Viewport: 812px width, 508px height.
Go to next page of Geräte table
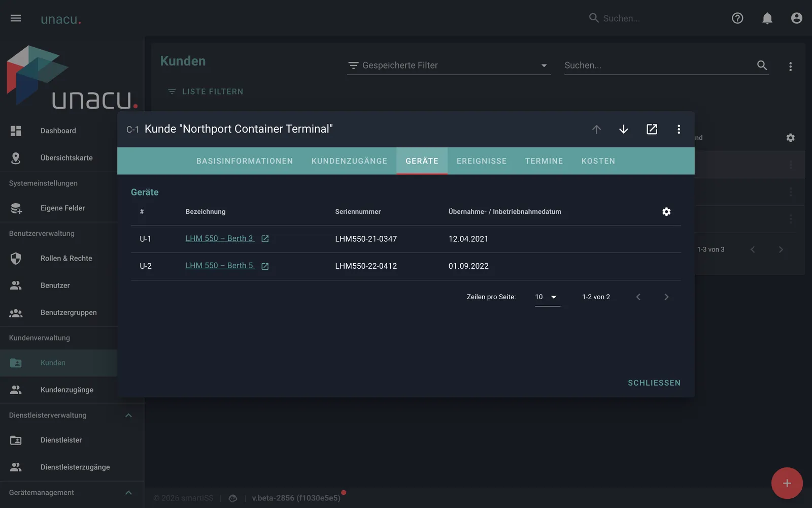(x=666, y=297)
